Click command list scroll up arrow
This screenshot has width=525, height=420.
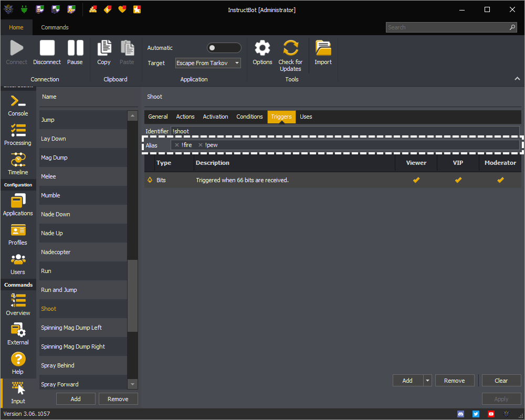tap(133, 116)
